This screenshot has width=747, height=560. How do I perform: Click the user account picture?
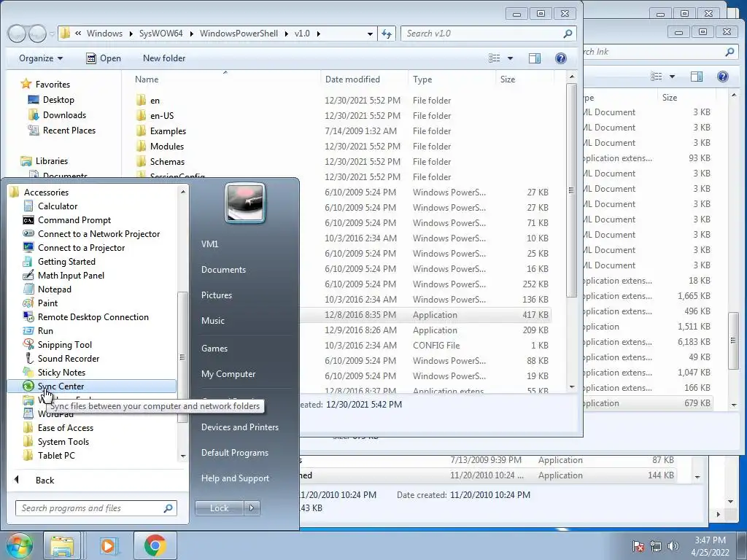[245, 203]
